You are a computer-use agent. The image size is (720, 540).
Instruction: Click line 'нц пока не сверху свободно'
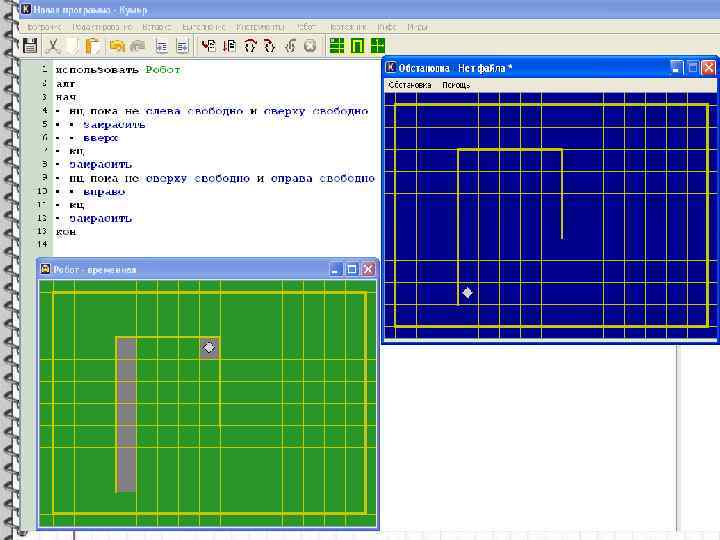point(222,178)
